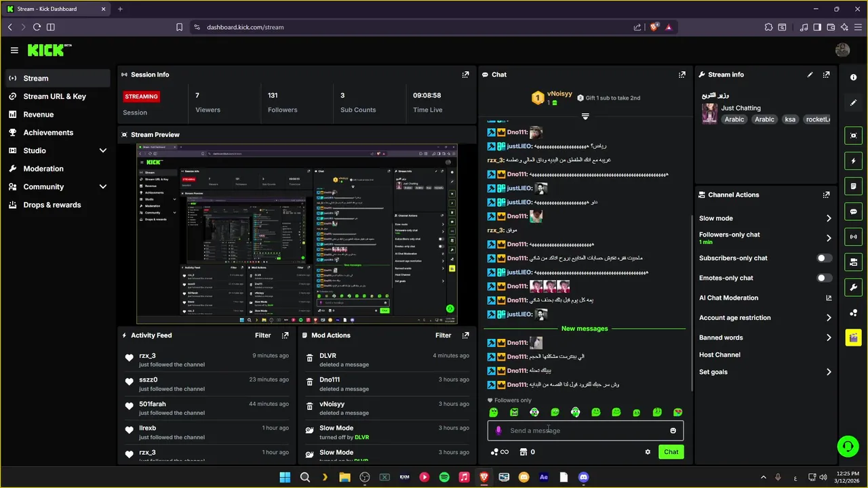Open After Effects from the taskbar
The width and height of the screenshot is (868, 488).
pyautogui.click(x=543, y=477)
